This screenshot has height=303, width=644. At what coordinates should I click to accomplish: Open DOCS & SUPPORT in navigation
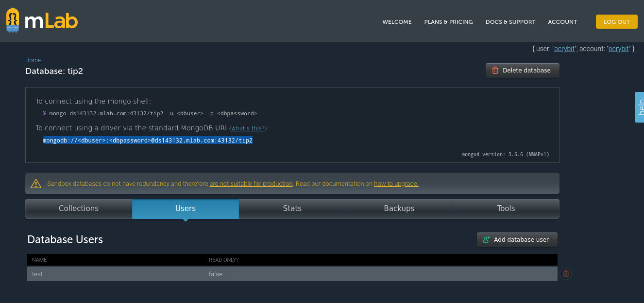pyautogui.click(x=510, y=22)
